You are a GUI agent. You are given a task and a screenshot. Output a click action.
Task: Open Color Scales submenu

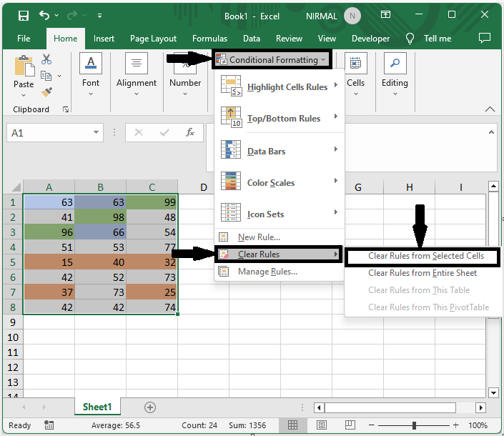coord(279,182)
